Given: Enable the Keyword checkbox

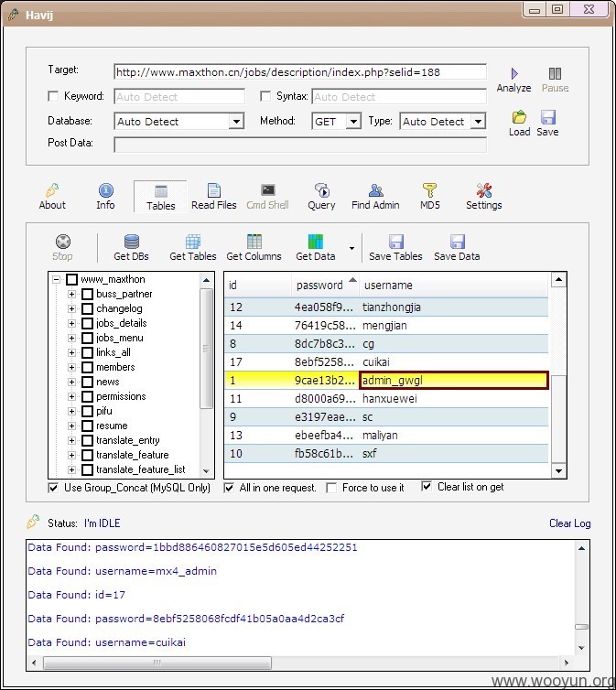Looking at the screenshot, I should (x=53, y=96).
